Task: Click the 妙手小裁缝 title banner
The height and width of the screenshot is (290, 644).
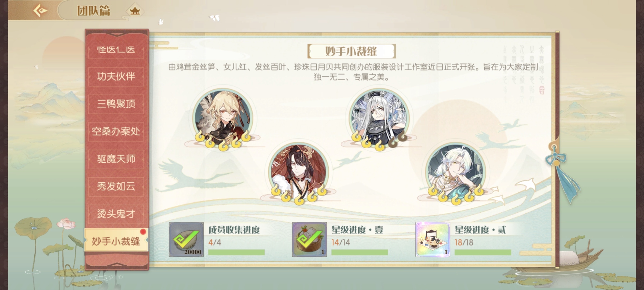Action: [x=352, y=51]
